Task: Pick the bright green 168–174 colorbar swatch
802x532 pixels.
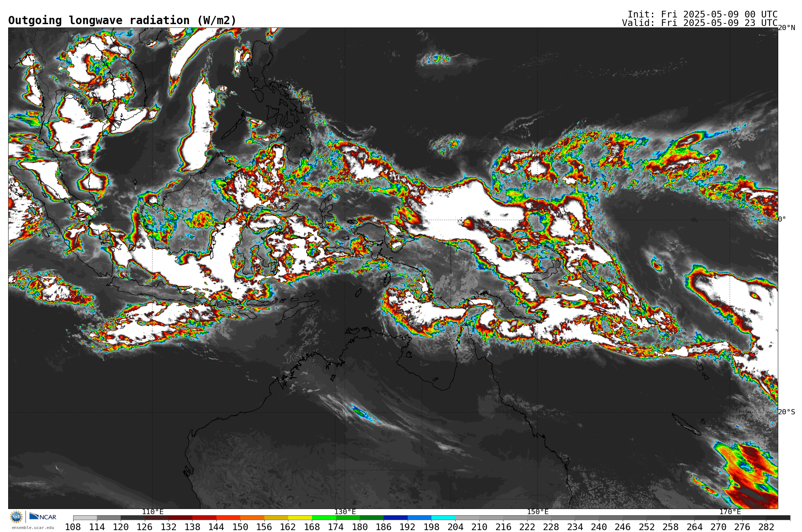Action: click(324, 518)
